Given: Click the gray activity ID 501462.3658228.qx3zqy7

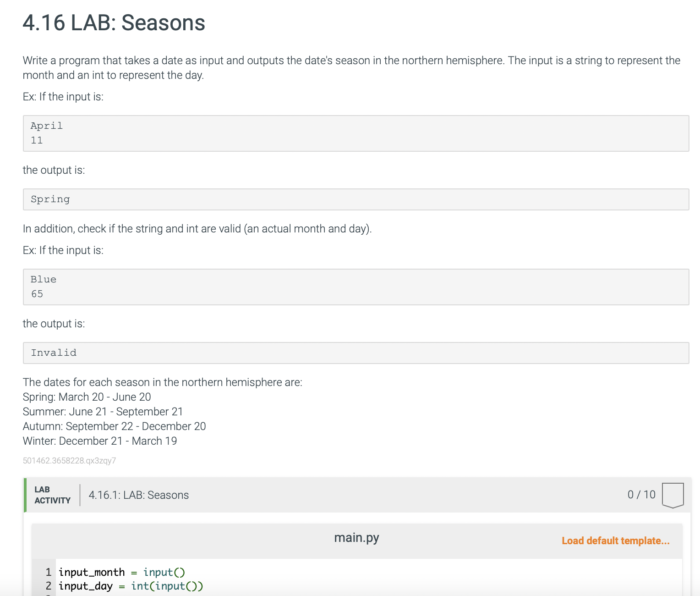Looking at the screenshot, I should point(69,461).
